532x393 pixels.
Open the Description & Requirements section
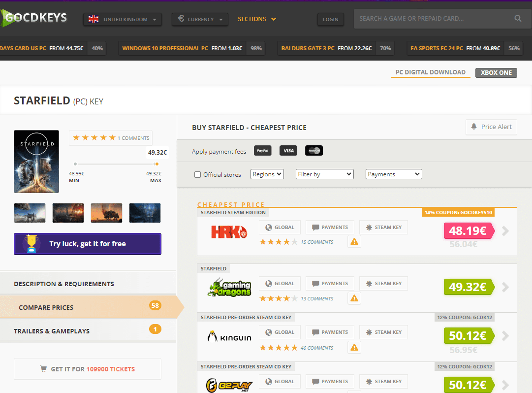(64, 284)
